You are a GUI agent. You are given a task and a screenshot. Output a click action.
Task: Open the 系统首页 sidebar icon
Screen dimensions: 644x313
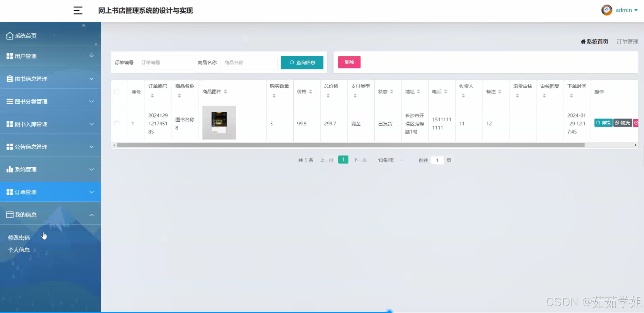click(9, 35)
